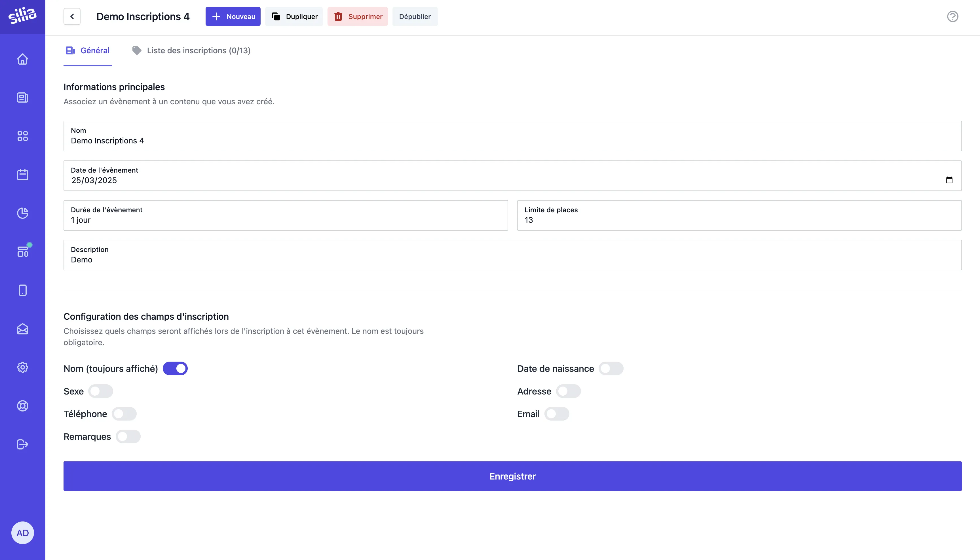980x560 pixels.
Task: Click the logout icon in sidebar
Action: click(x=23, y=444)
